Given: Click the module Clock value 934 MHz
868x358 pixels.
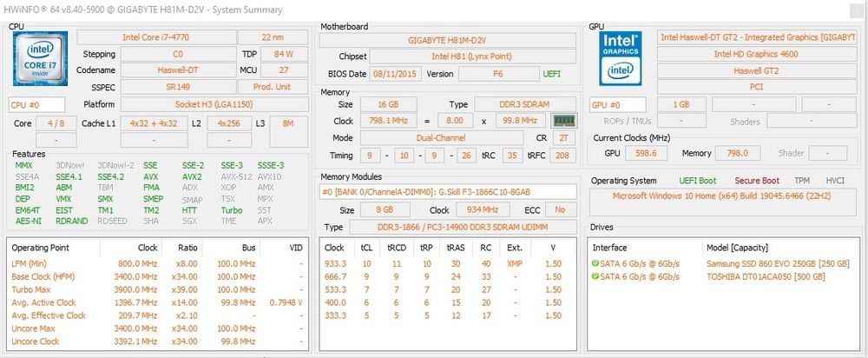Looking at the screenshot, I should click(484, 210).
